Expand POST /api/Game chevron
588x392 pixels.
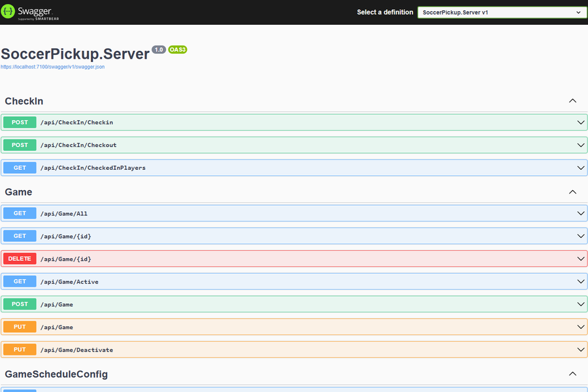tap(581, 304)
